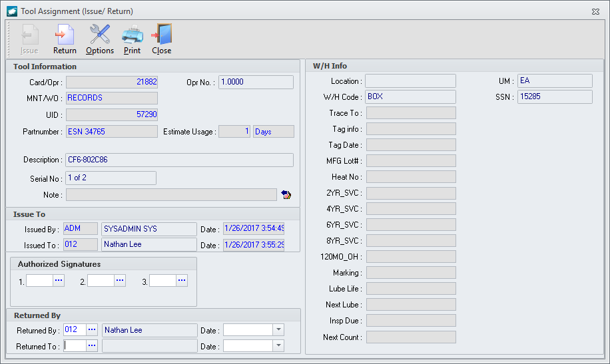Open Returned To employee lookup
The image size is (610, 364).
coord(92,346)
